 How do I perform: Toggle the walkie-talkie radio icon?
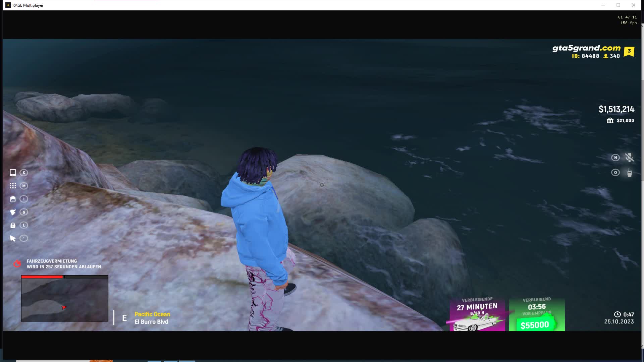pos(629,173)
